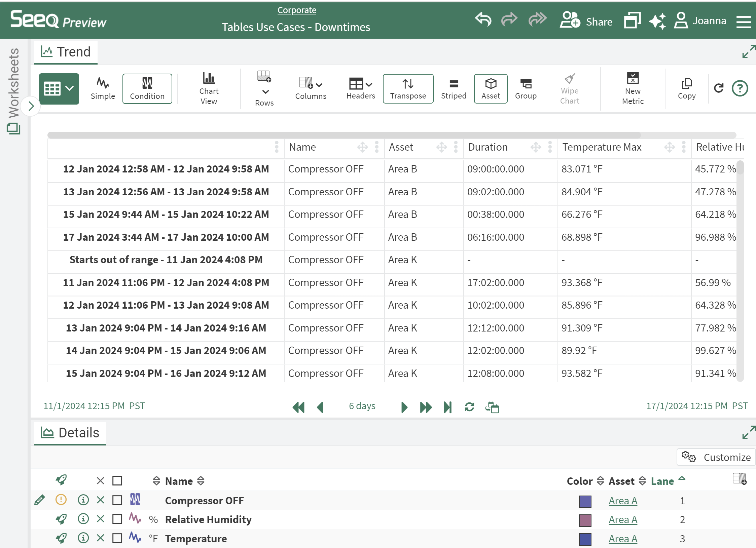
Task: Click the double-arrow redo all icon
Action: pos(537,19)
